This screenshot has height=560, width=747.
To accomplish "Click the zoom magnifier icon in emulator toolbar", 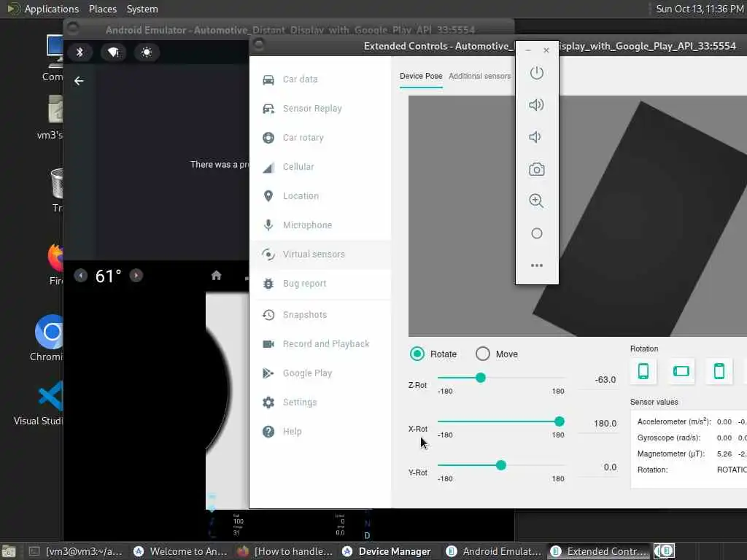I will [536, 201].
